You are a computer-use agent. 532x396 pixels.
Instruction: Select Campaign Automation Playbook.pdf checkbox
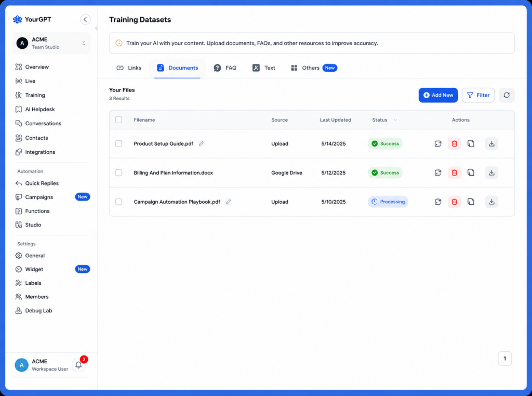click(119, 202)
